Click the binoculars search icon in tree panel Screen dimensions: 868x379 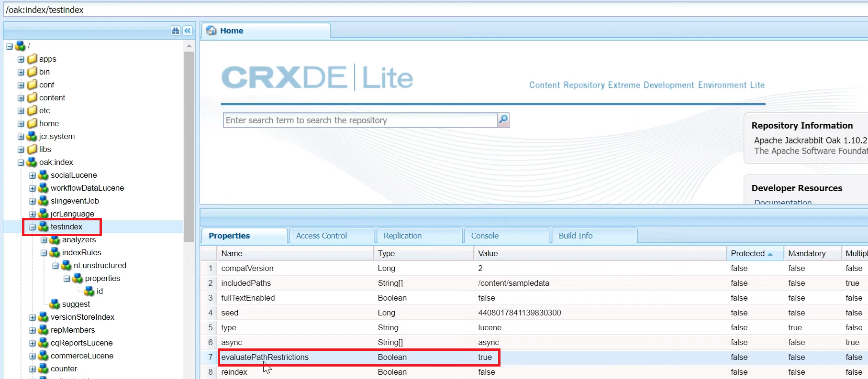175,31
